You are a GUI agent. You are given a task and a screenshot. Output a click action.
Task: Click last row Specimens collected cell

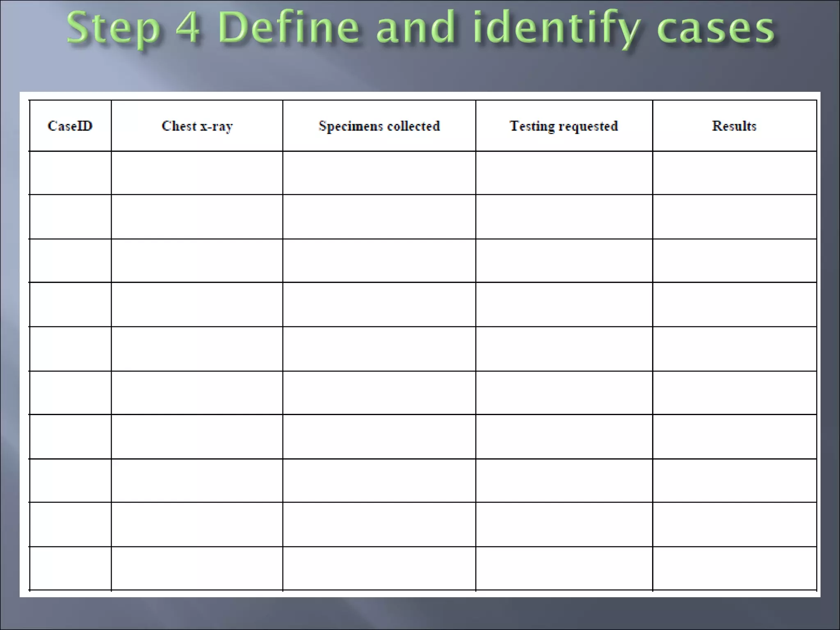[x=379, y=568]
